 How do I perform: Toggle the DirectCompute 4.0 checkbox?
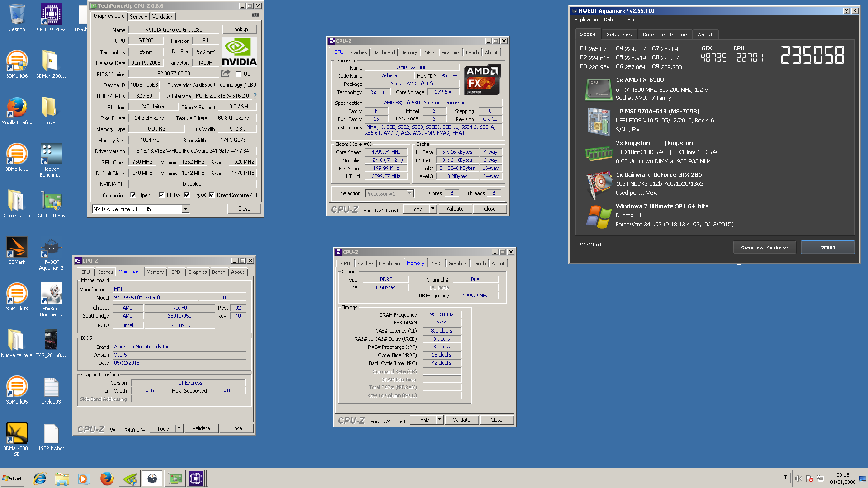point(212,195)
